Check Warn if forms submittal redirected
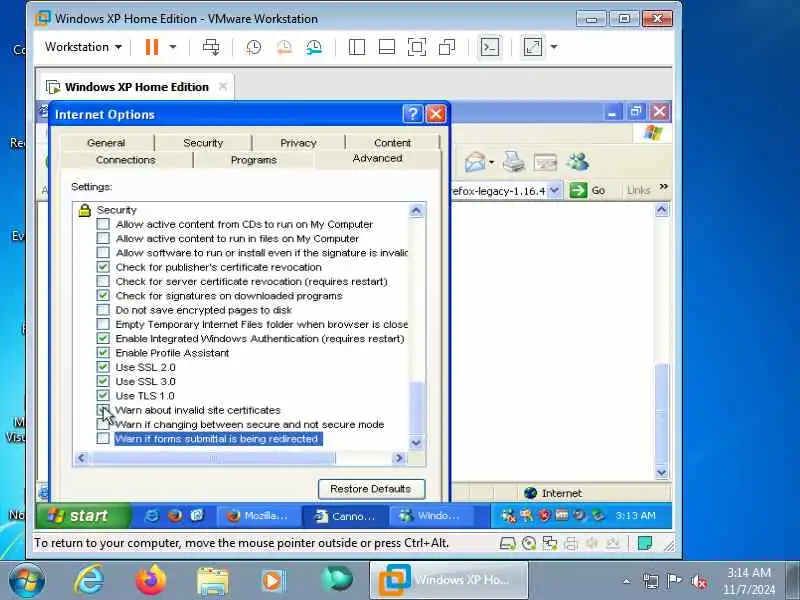Screen dimensions: 800x600 [103, 438]
